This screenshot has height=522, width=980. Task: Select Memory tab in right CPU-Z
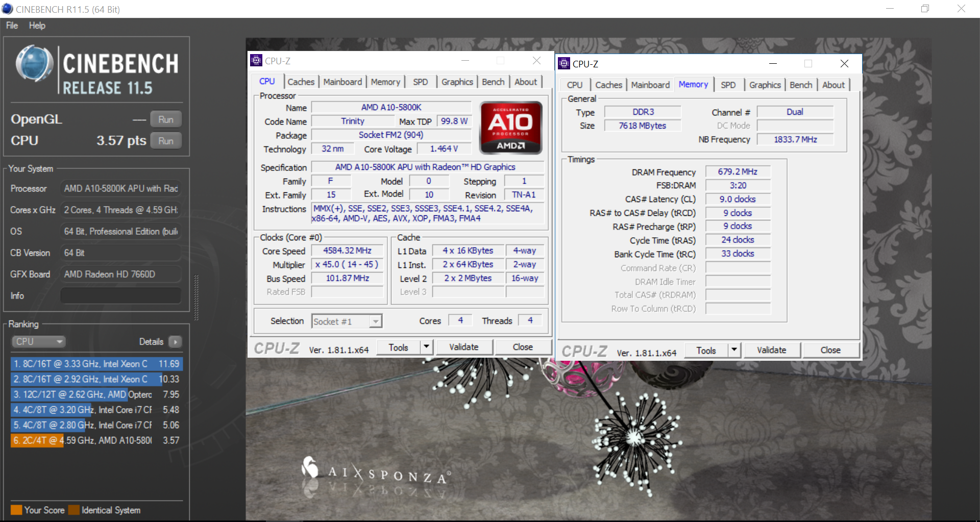(x=693, y=85)
